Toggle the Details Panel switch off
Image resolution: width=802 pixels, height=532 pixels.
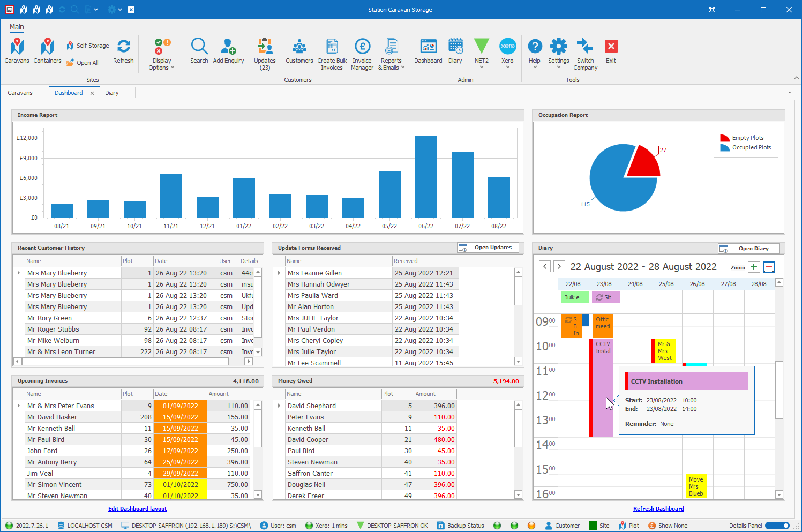coord(777,526)
